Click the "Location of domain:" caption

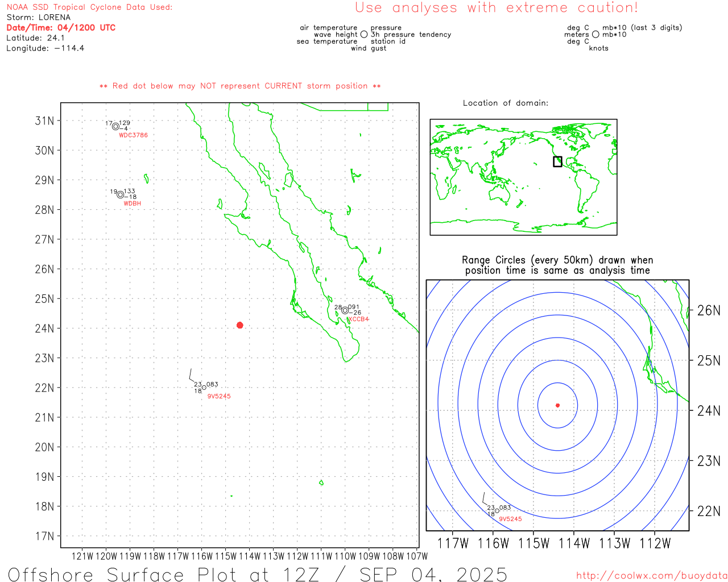click(x=506, y=103)
